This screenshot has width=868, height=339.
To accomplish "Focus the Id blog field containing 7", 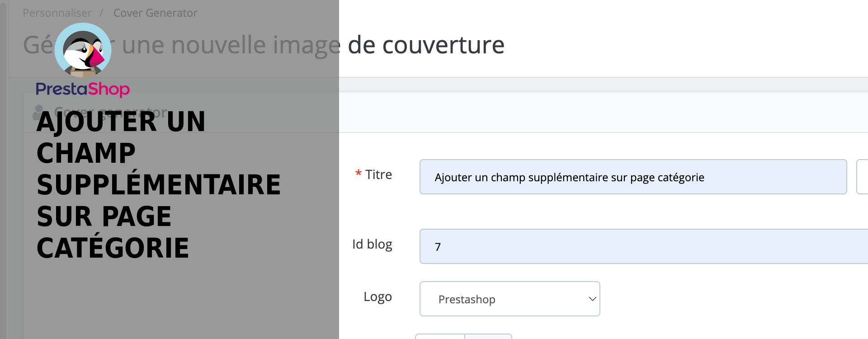I will tap(644, 246).
